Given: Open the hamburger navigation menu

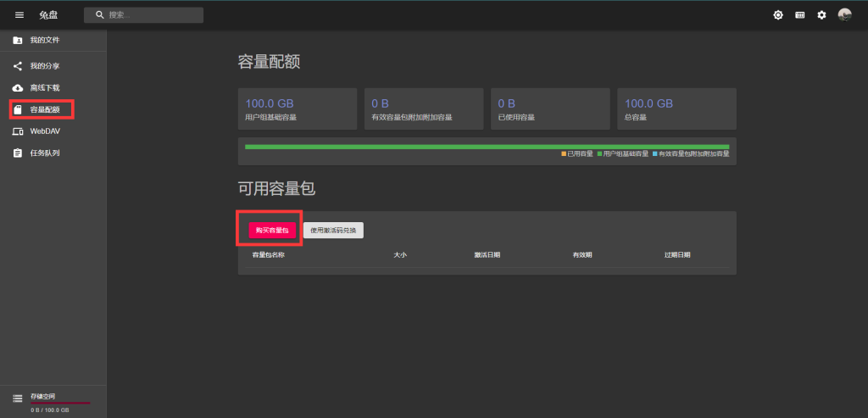Looking at the screenshot, I should point(19,15).
